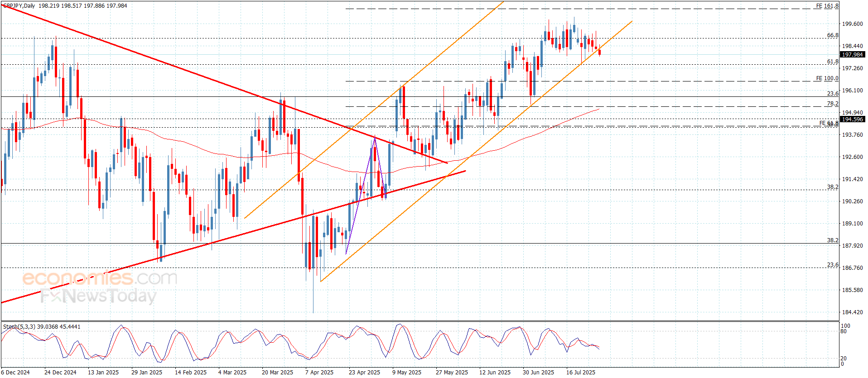Click the 7 Apr 2025 date label

click(x=319, y=373)
